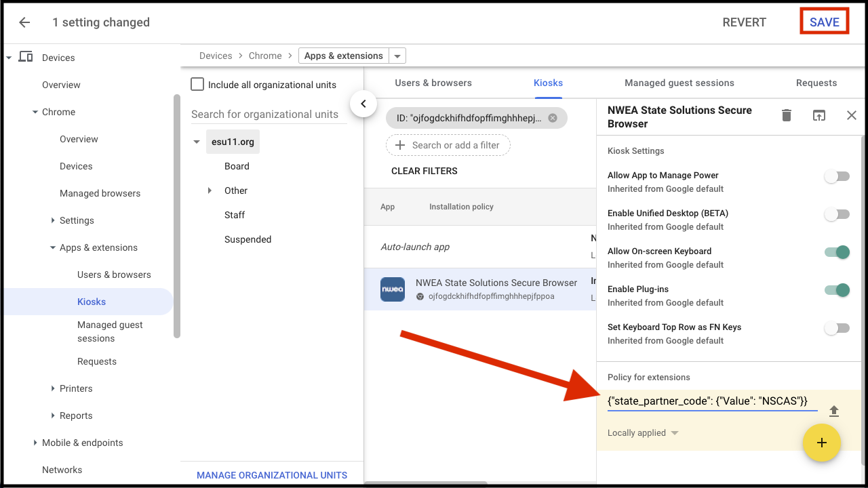Image resolution: width=868 pixels, height=488 pixels.
Task: Click the Search for organizational units field
Action: 269,114
